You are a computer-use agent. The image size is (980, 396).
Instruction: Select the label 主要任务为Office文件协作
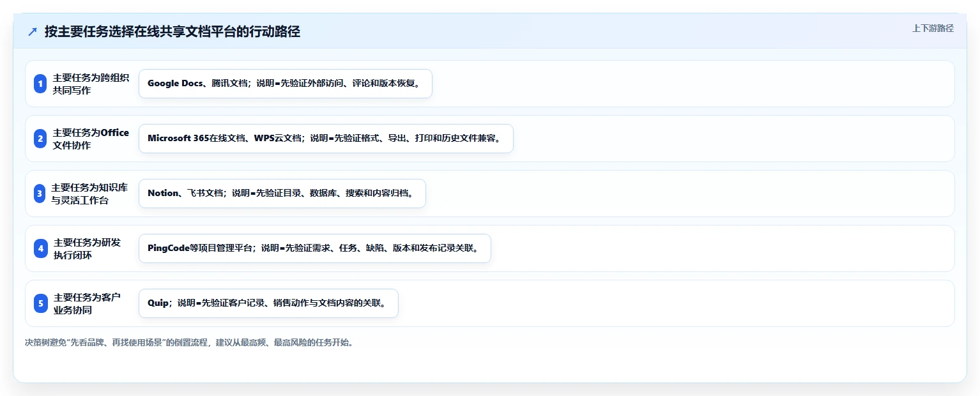click(x=91, y=139)
